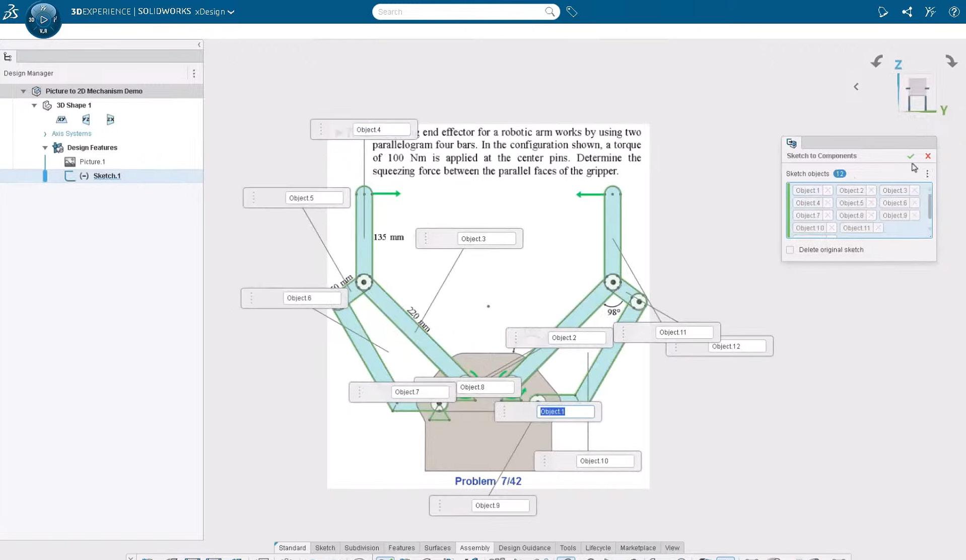Viewport: 966px width, 560px height.
Task: Edit the Object.3 name field
Action: (x=487, y=239)
